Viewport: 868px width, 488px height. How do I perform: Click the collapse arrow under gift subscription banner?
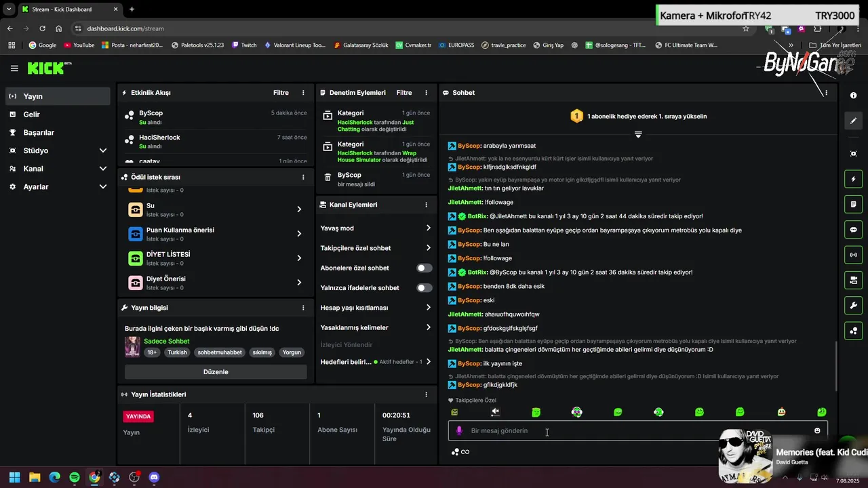coord(638,134)
